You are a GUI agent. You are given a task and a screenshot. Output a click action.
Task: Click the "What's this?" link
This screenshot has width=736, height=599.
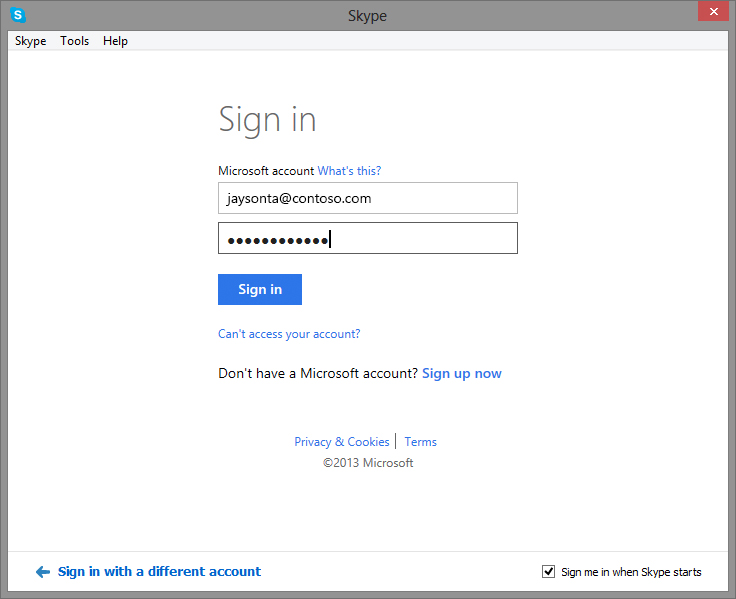(349, 171)
